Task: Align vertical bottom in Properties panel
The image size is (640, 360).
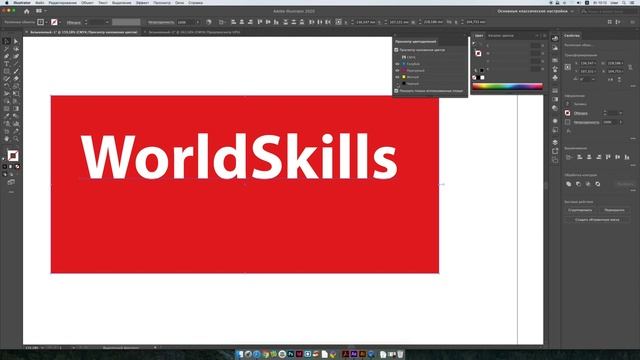Action: click(627, 157)
